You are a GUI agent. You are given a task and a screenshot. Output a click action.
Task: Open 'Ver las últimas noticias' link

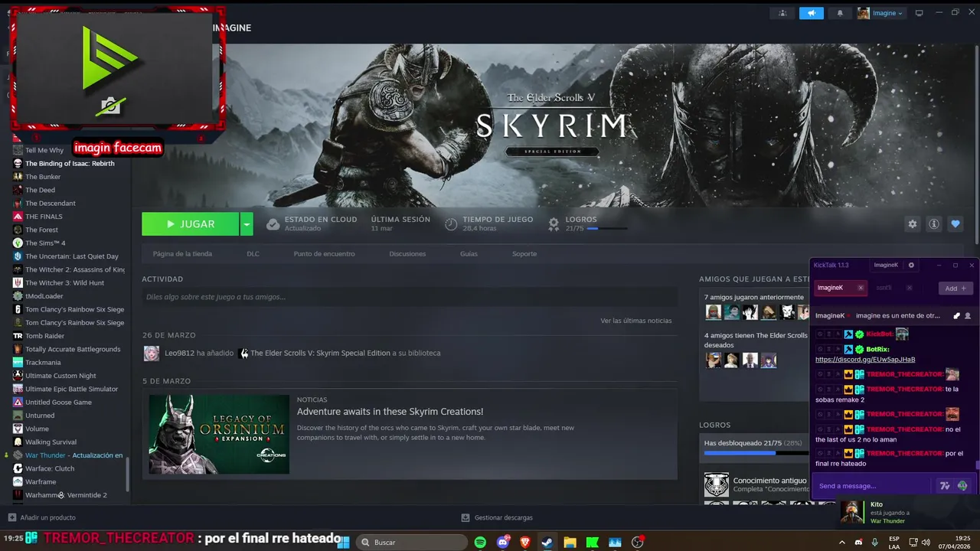635,321
